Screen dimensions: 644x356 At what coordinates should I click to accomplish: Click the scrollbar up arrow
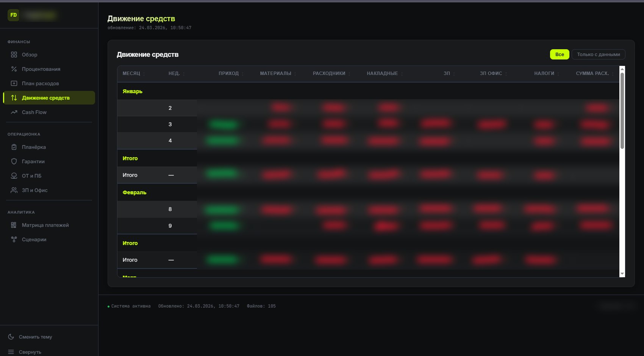point(622,69)
